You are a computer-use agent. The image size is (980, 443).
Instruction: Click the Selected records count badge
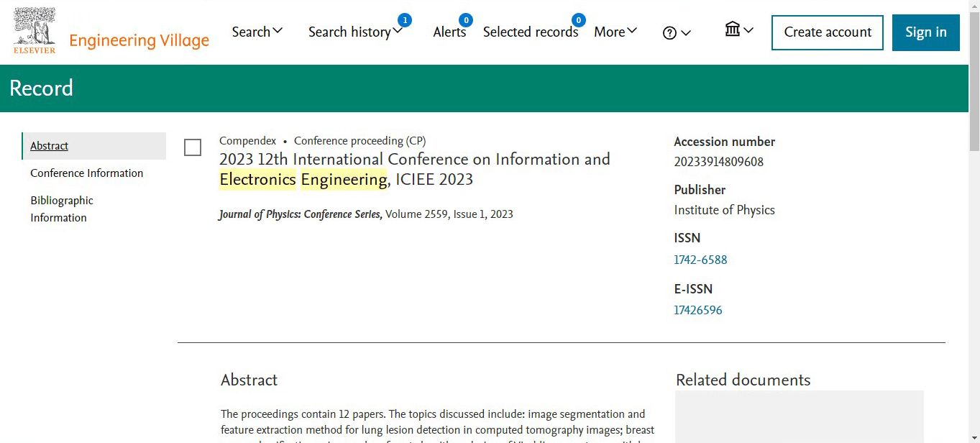[x=578, y=20]
